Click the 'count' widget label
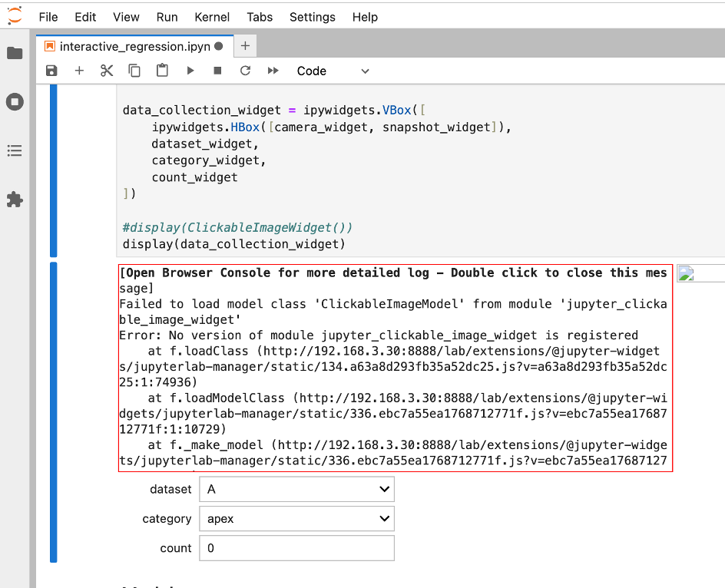 (x=176, y=548)
